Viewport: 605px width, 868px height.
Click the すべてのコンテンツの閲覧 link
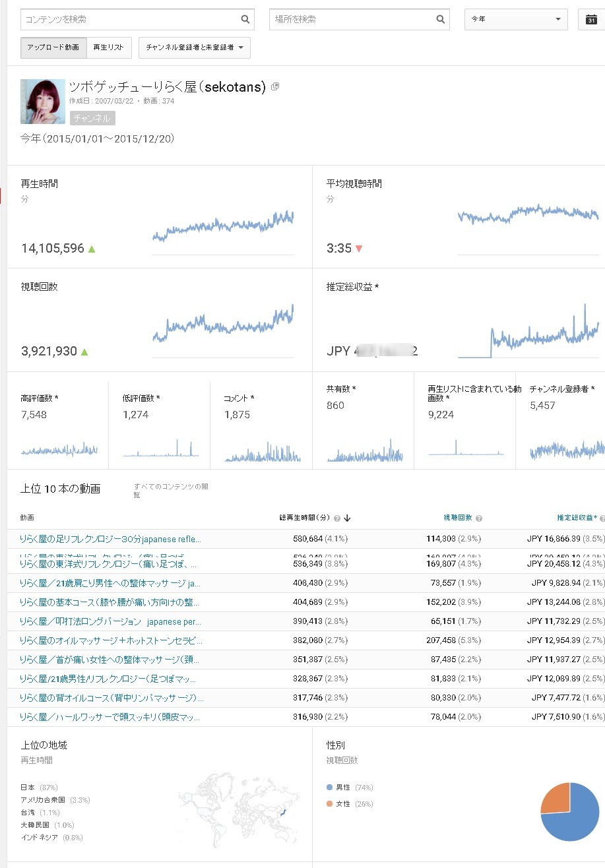coord(171,491)
